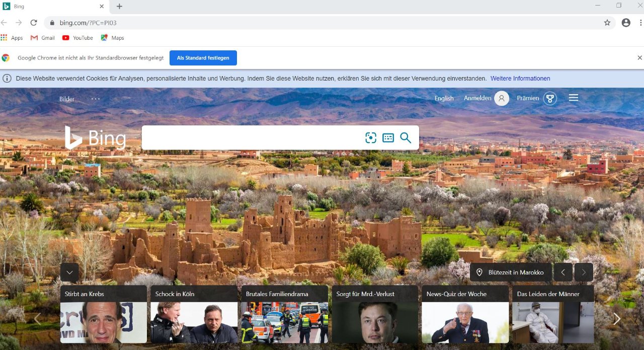
Task: Open the three-dots more menu near Bilder
Action: [96, 99]
